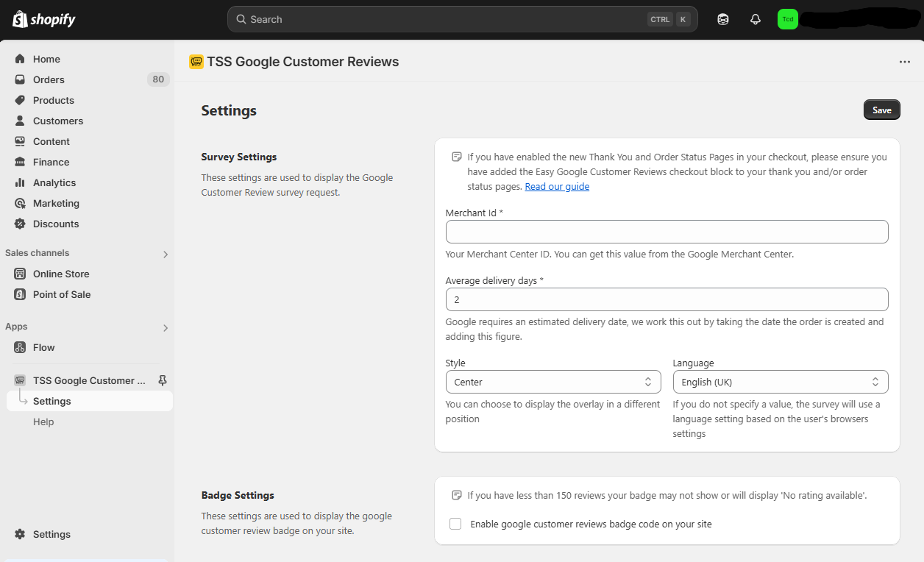Click the green store avatar
Screen dimensions: 924x562
tap(788, 19)
